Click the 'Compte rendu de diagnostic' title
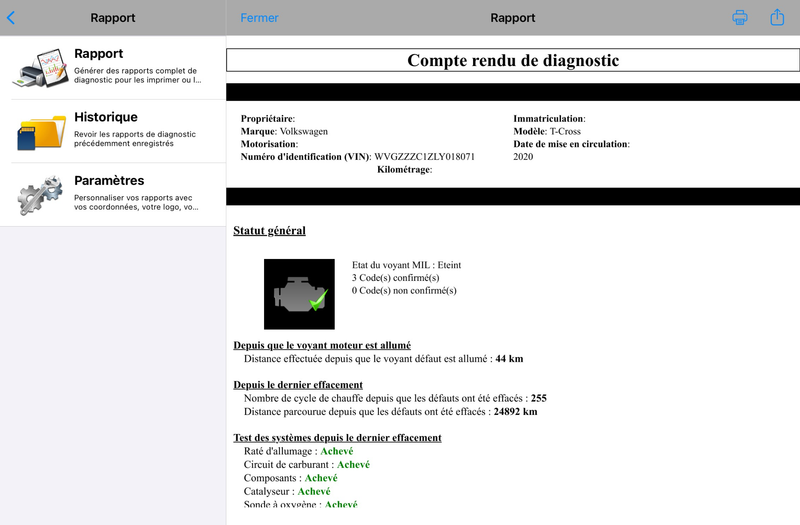The height and width of the screenshot is (525, 800). point(512,61)
